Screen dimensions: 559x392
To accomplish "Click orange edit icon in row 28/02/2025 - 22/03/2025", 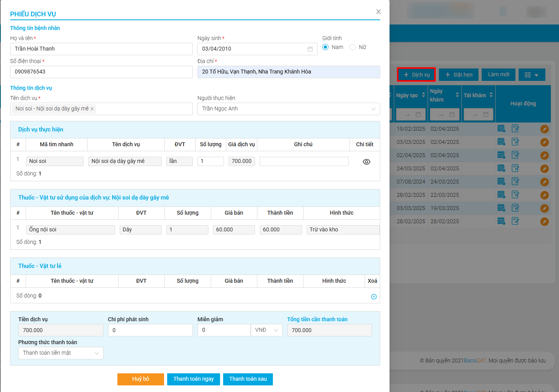I will pos(545,195).
